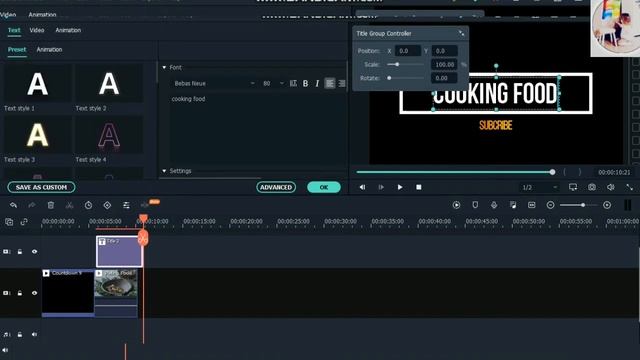This screenshot has height=360, width=640.
Task: Click the ADVANCED button
Action: 276,187
